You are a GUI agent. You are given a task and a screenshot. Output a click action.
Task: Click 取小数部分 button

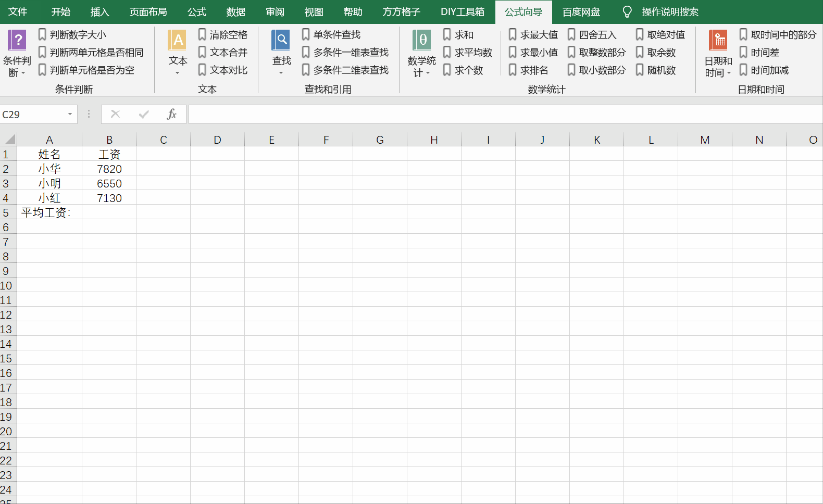coord(597,70)
